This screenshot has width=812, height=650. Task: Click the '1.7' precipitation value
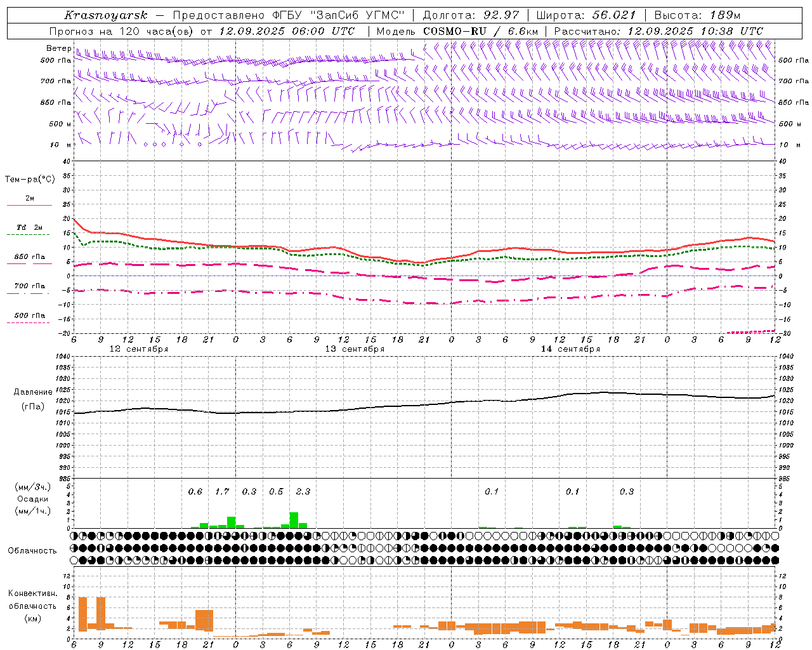[x=222, y=491]
